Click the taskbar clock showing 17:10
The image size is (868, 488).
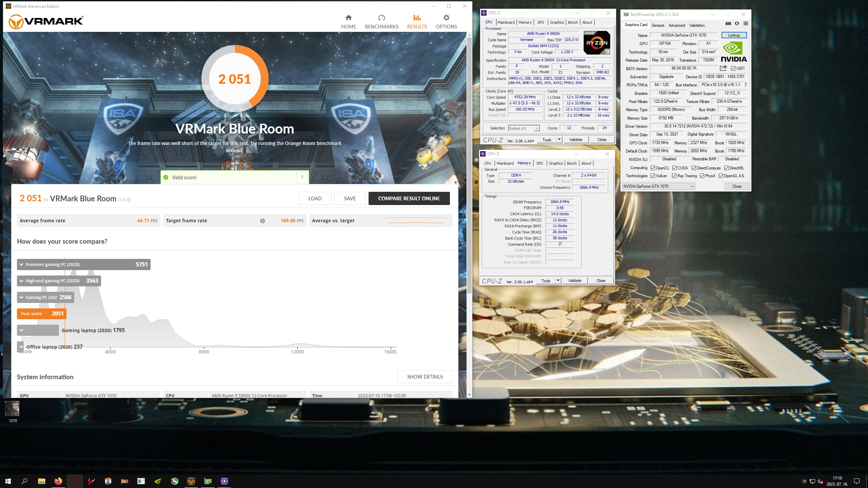[837, 481]
